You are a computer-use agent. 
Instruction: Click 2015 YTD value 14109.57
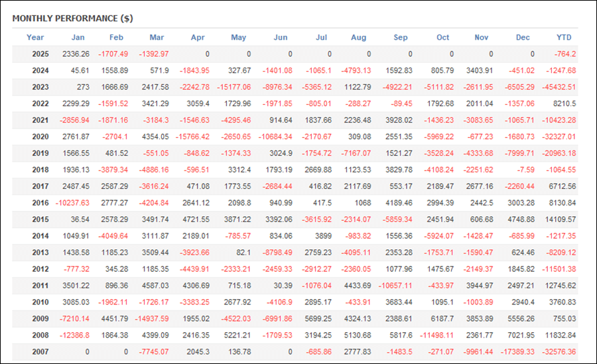pos(561,219)
